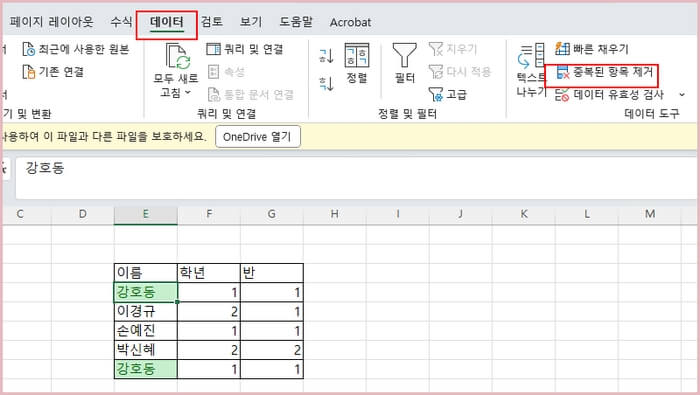Click 최근에 사용한 원본
This screenshot has width=700, height=395.
tap(76, 49)
